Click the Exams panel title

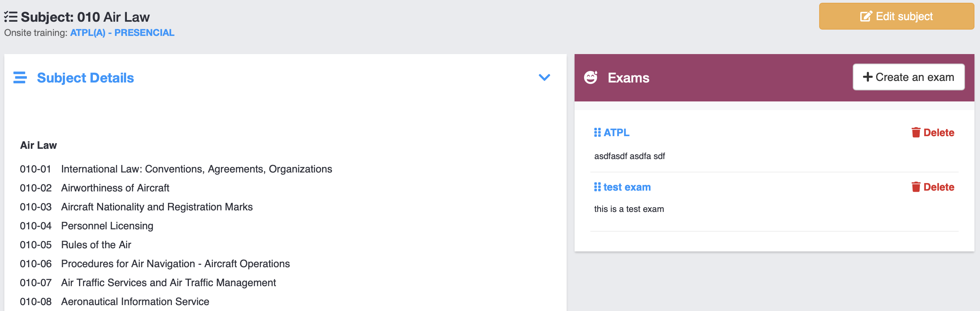point(628,78)
